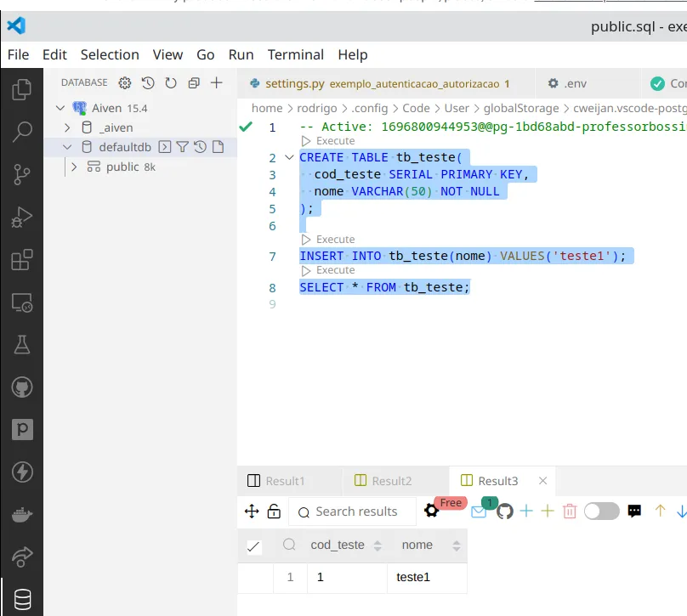
Task: Execute the INSERT INTO statement above line 7
Action: 327,240
